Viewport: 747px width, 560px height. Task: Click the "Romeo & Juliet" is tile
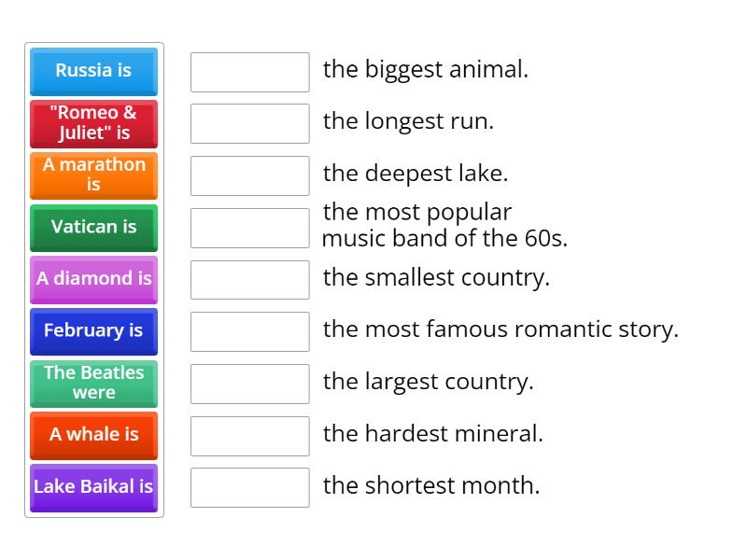93,124
